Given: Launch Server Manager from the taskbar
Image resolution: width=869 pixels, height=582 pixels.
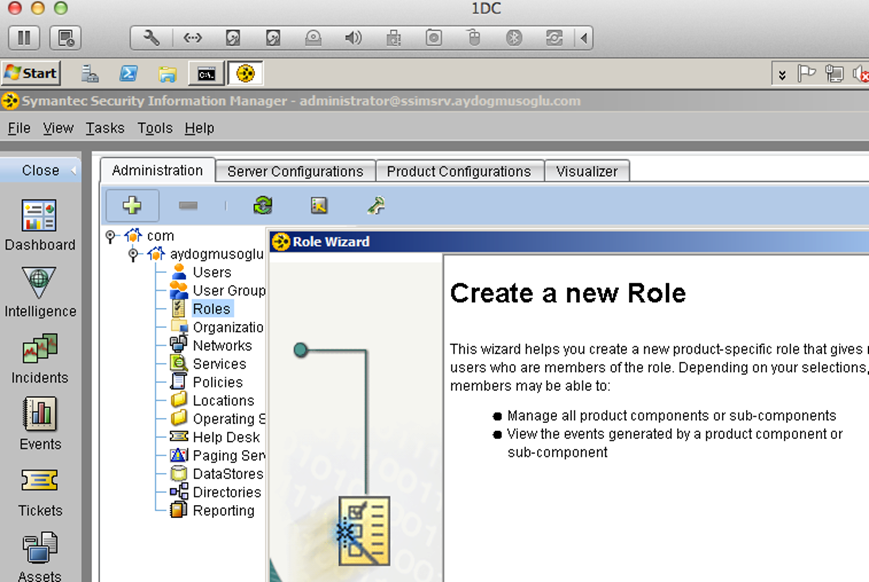Looking at the screenshot, I should tap(90, 73).
